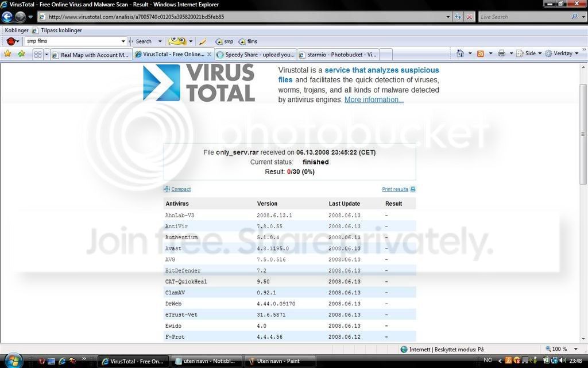
Task: Switch to the Speedy Share tab
Action: (256, 55)
